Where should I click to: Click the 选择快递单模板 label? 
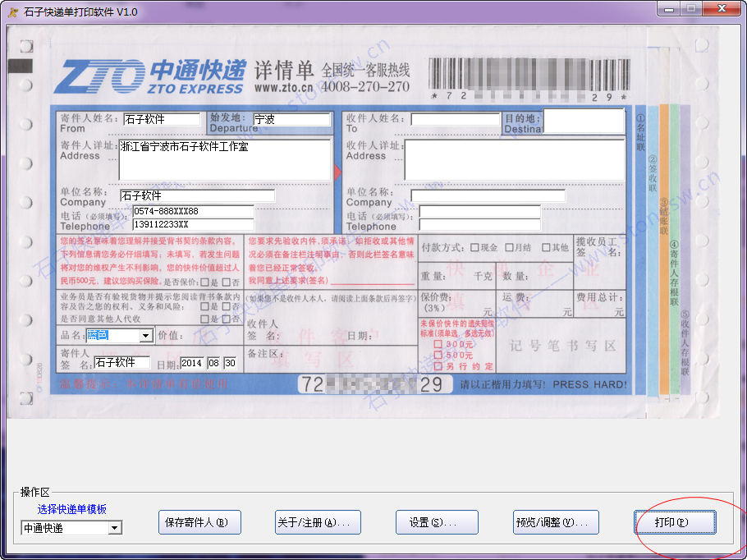(72, 509)
